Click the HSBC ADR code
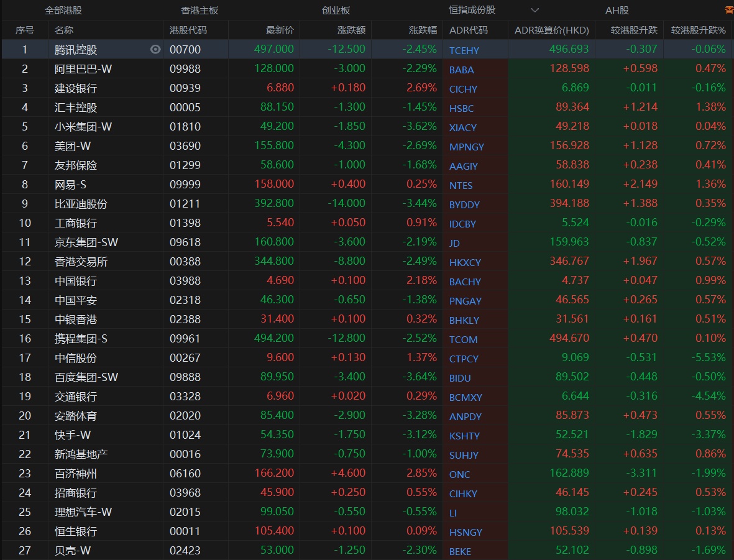Viewport: 734px width, 560px height. pyautogui.click(x=461, y=108)
